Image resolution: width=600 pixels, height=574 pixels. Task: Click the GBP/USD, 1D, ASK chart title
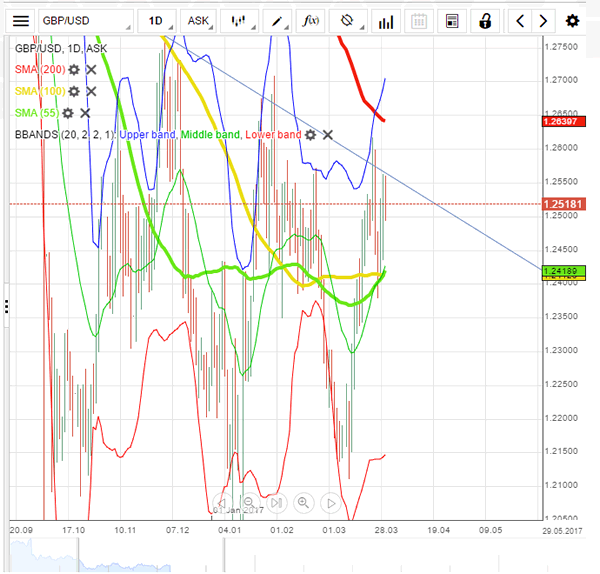coord(61,49)
